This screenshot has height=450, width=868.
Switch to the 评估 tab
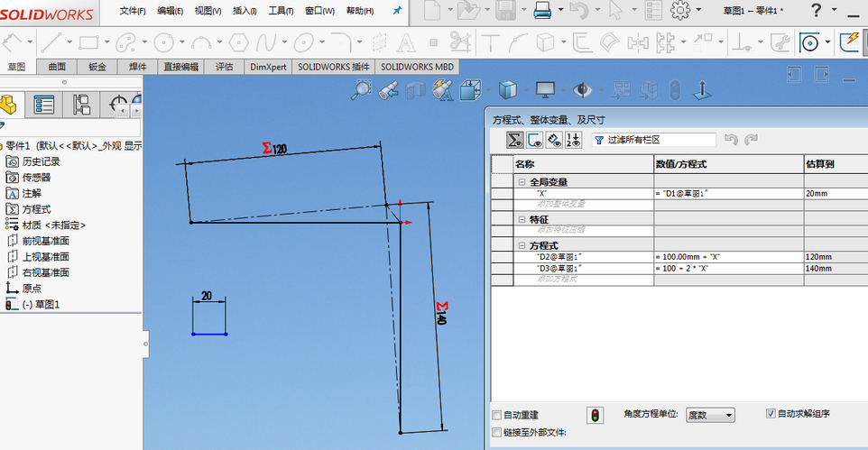(x=224, y=67)
